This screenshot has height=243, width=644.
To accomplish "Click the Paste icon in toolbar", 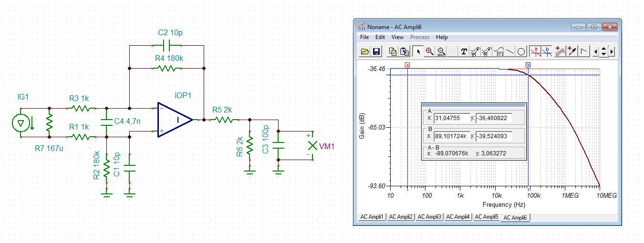I will pyautogui.click(x=404, y=51).
